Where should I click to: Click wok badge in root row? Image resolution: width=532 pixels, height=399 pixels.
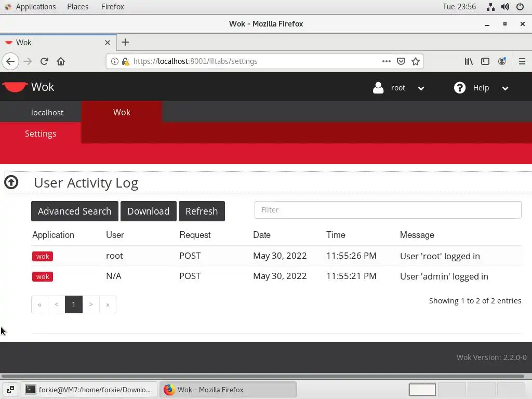pyautogui.click(x=43, y=256)
